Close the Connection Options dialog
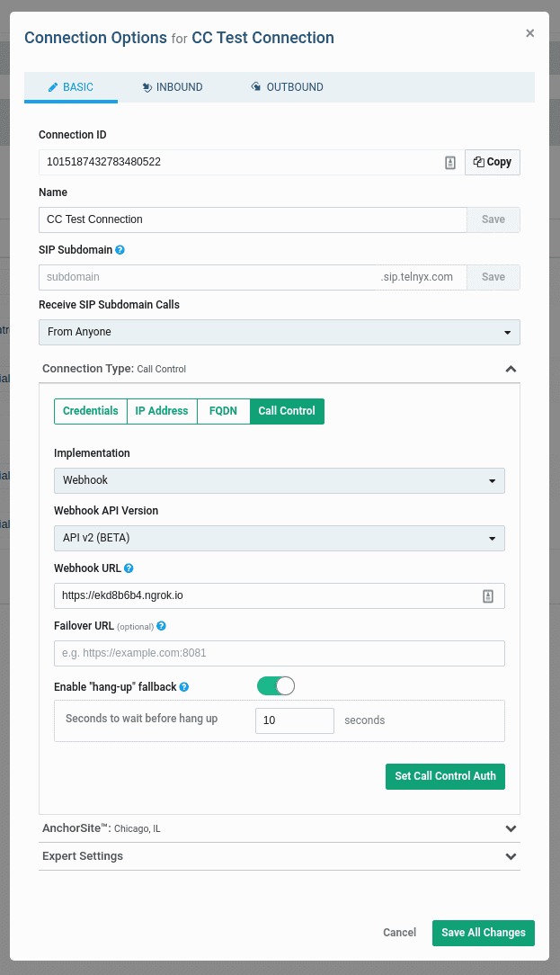Image resolution: width=560 pixels, height=975 pixels. click(x=529, y=33)
